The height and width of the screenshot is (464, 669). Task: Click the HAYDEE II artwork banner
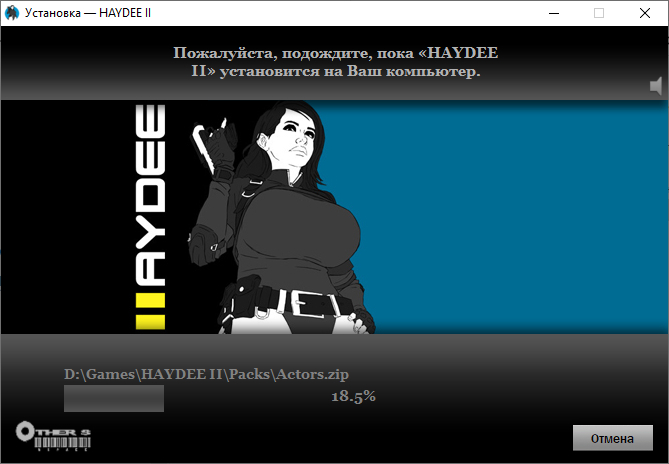[334, 217]
